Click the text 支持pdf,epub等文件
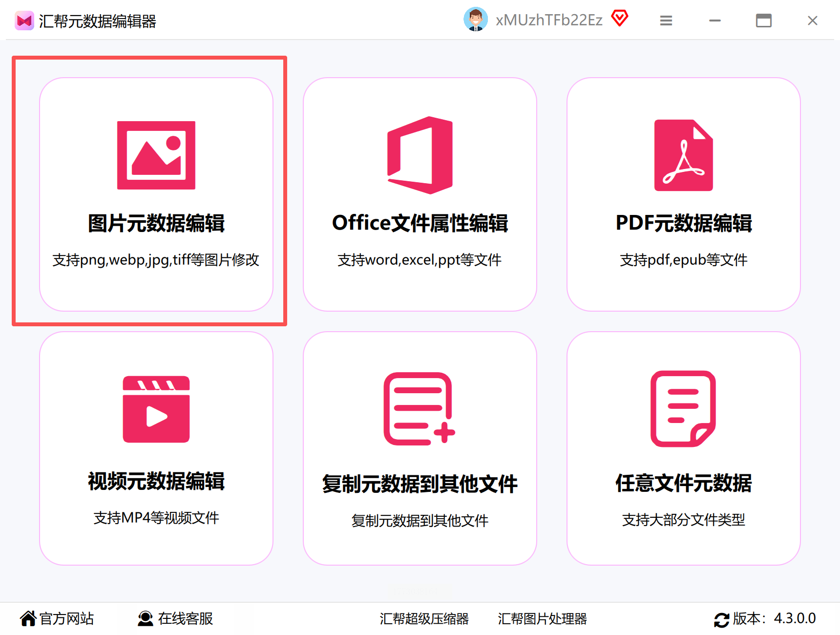This screenshot has width=840, height=635. pos(684,260)
